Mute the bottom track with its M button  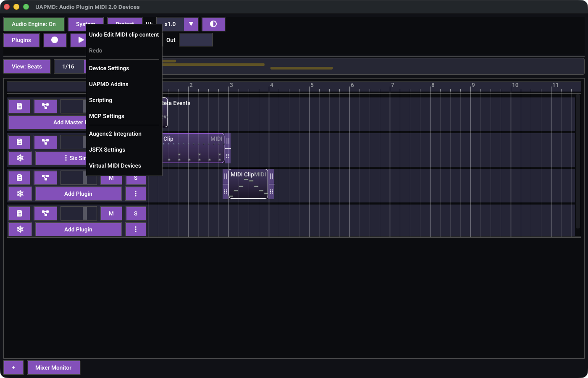click(111, 213)
